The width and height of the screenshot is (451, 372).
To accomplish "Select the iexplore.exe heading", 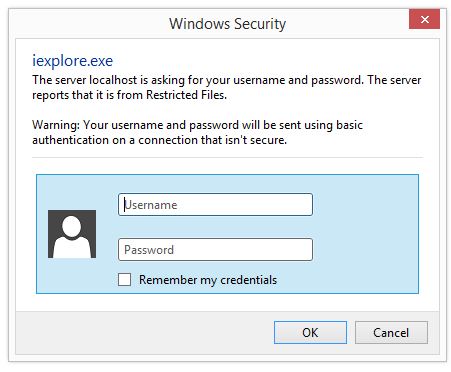I will pyautogui.click(x=72, y=61).
